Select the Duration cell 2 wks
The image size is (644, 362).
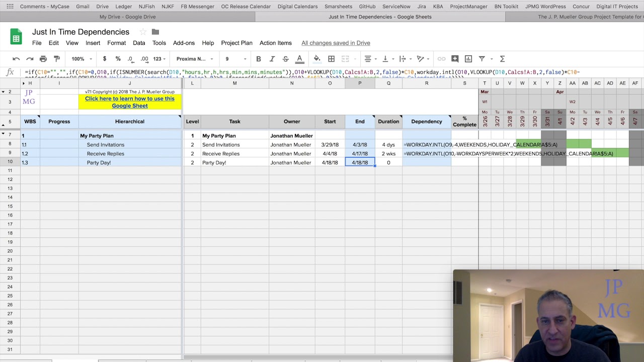[388, 154]
